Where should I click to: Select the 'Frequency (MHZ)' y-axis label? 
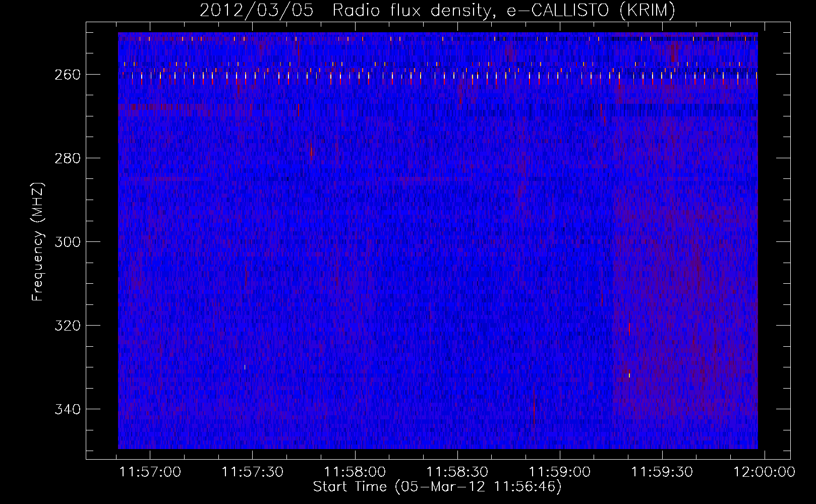[x=38, y=242]
